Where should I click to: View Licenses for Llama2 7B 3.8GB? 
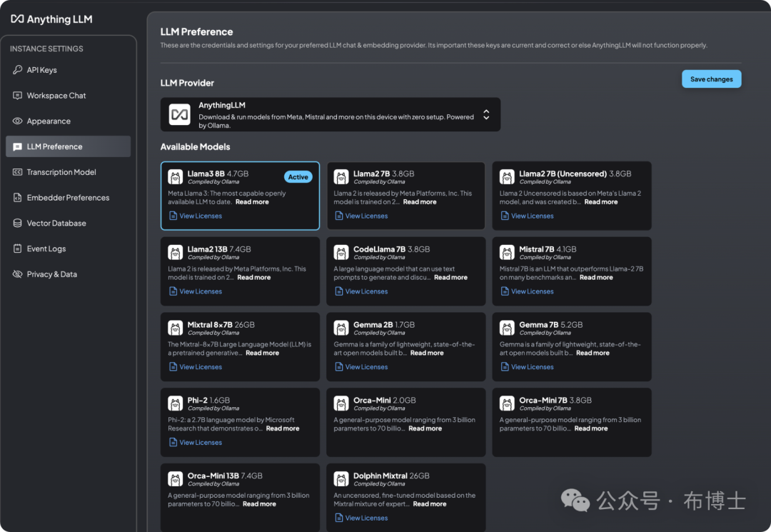(361, 216)
